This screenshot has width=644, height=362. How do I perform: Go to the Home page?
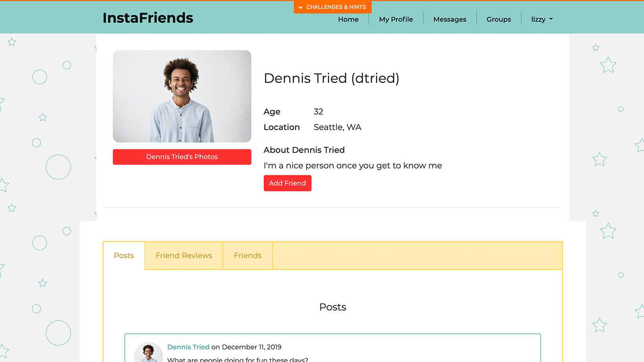348,19
